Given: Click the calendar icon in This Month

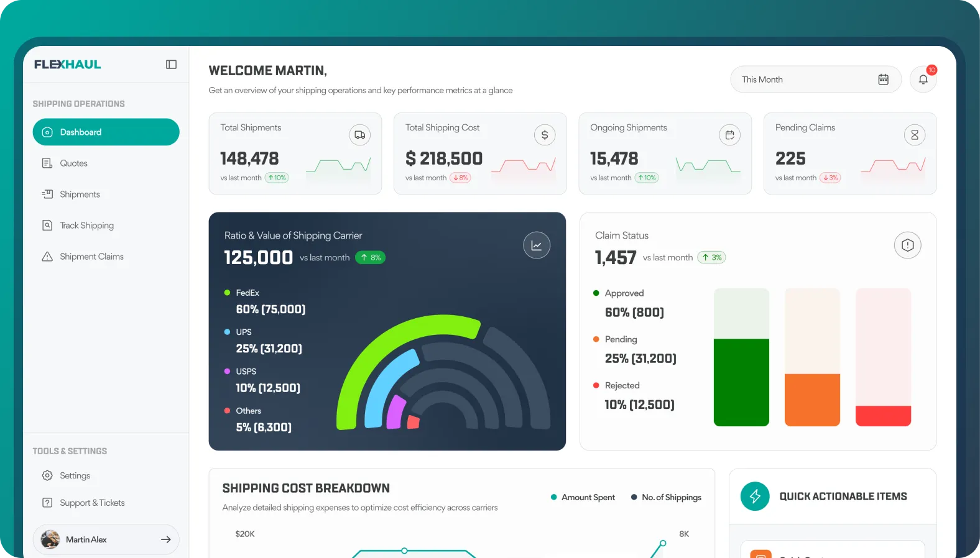Looking at the screenshot, I should pyautogui.click(x=883, y=80).
